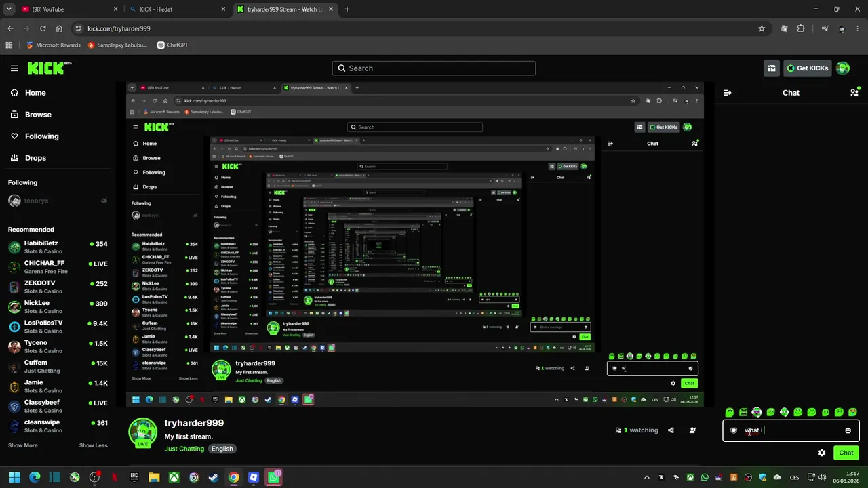Image resolution: width=868 pixels, height=488 pixels.
Task: Open CHICHAR_FF recommended channel
Action: (x=58, y=267)
